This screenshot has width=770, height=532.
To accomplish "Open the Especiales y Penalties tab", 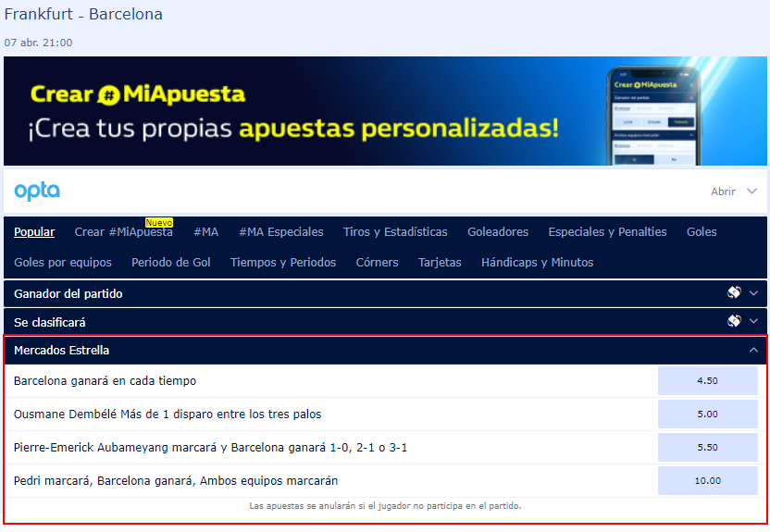I will (x=607, y=231).
